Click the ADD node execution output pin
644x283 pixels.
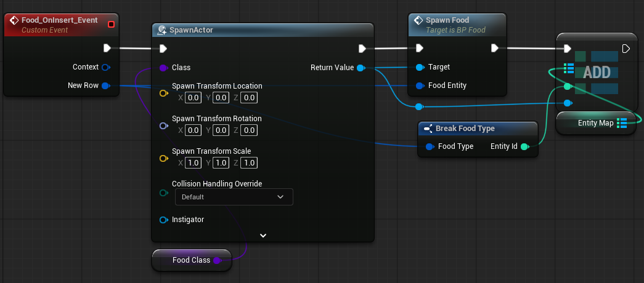[626, 49]
